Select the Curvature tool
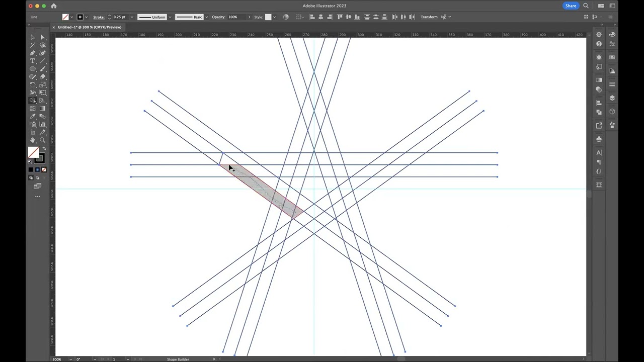Screen dimensions: 644x362 (x=42, y=53)
